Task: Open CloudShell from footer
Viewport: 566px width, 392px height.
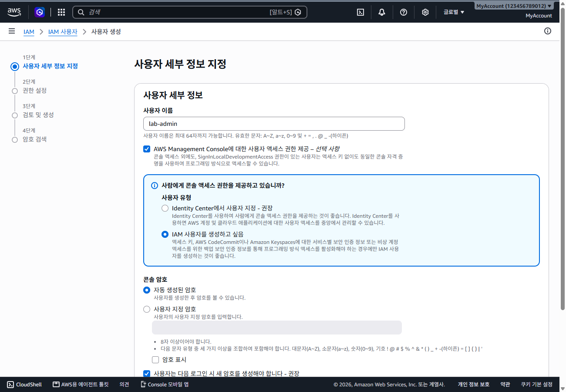Action: click(x=24, y=384)
